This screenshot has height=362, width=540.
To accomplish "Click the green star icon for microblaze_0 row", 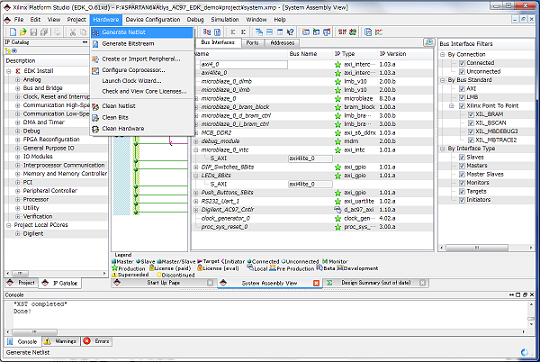I will tap(338, 99).
